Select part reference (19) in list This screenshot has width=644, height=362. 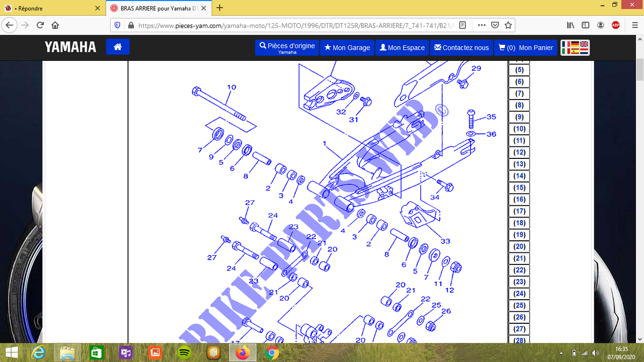[519, 235]
